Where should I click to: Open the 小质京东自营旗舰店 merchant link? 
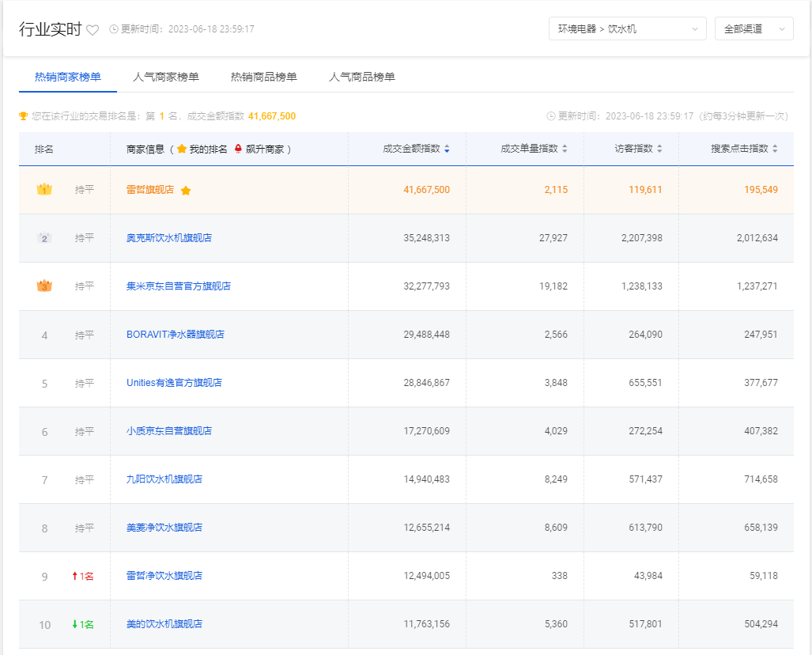[169, 430]
